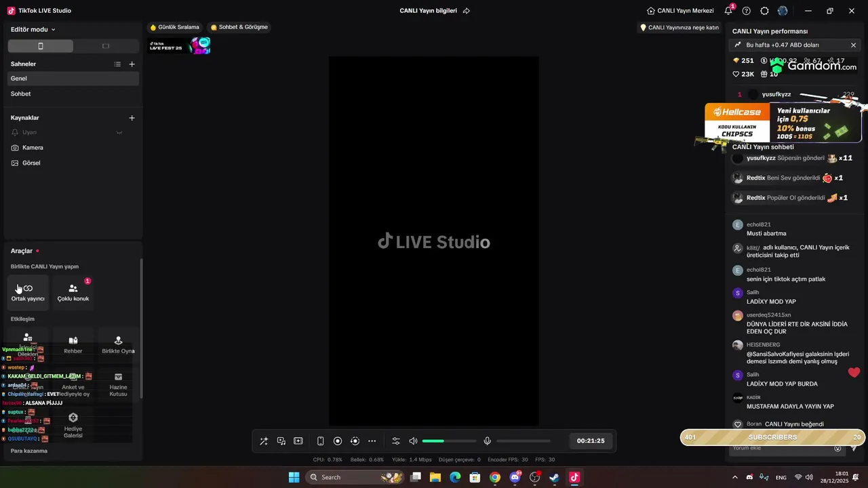Open Anket ve Hediyeyle oy tool
868x488 pixels.
[x=73, y=384]
